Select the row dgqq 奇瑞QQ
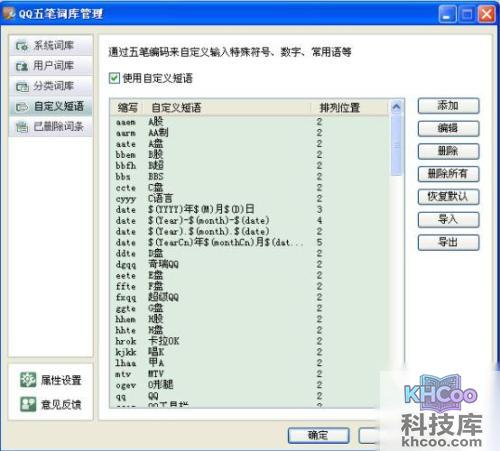The image size is (500, 451). pyautogui.click(x=250, y=264)
